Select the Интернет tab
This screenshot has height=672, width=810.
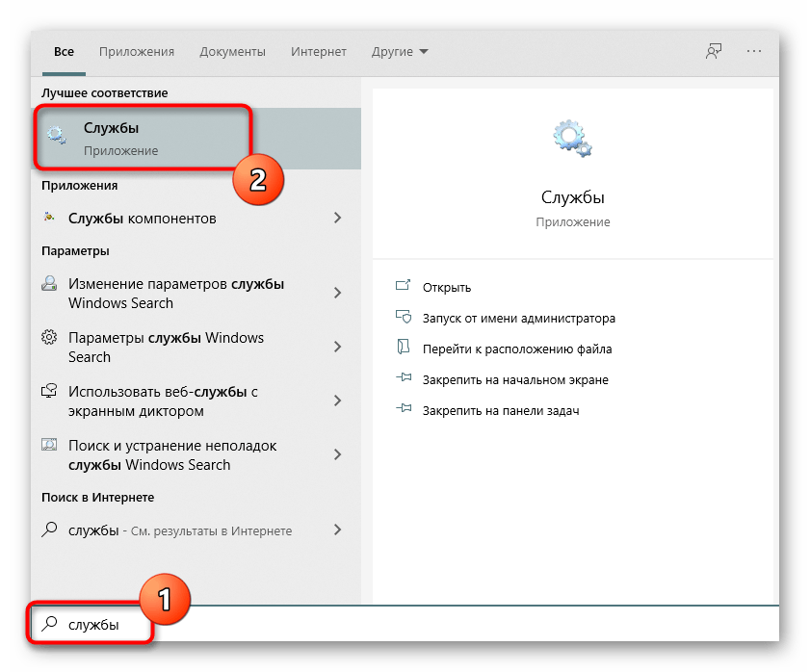(x=318, y=52)
